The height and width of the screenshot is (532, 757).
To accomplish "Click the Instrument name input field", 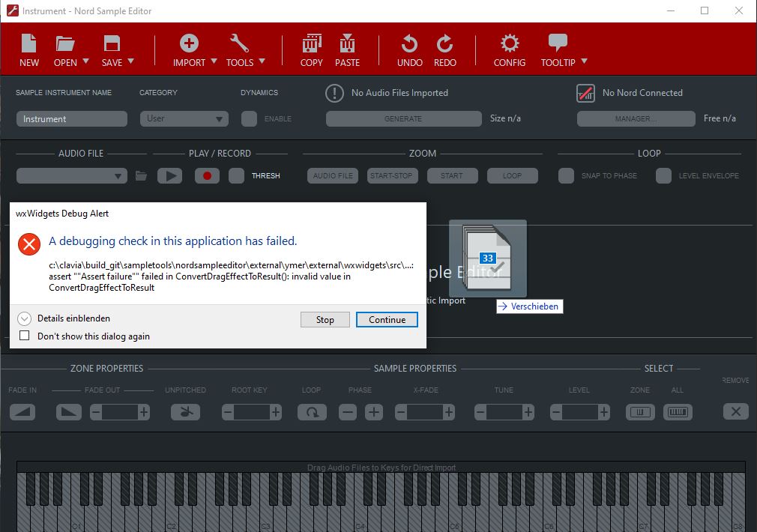I will [71, 118].
